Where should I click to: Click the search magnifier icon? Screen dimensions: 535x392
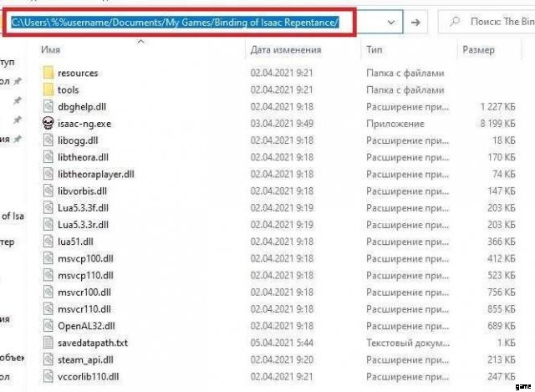click(x=452, y=21)
